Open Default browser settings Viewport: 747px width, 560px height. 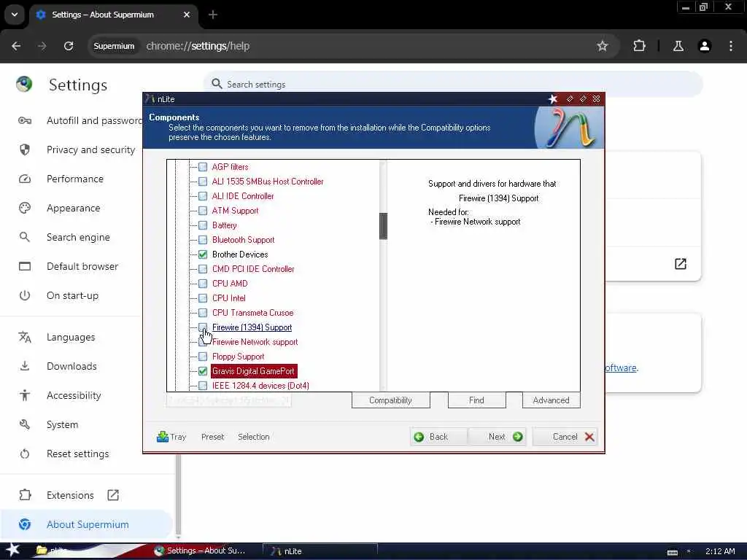pos(68,266)
